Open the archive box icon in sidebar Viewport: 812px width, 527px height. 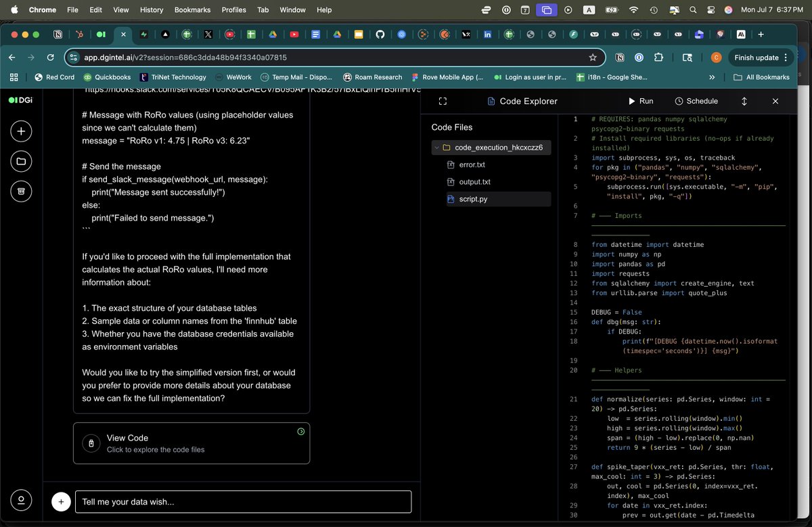(21, 191)
